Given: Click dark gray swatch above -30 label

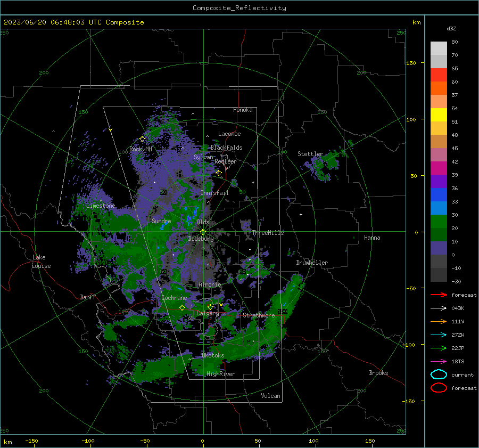Looking at the screenshot, I should 439,275.
